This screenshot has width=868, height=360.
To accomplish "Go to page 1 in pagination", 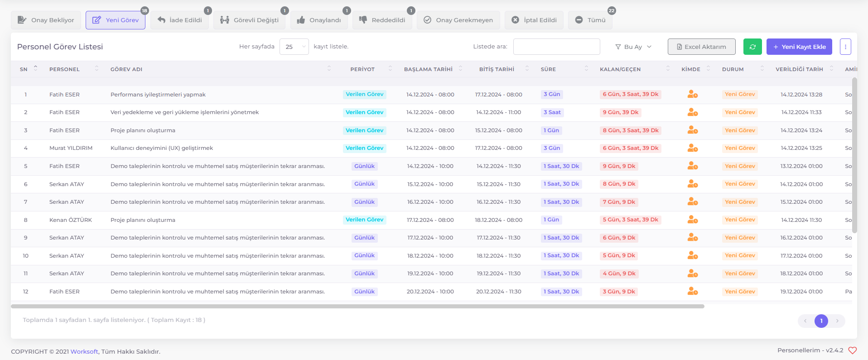I will tap(821, 321).
